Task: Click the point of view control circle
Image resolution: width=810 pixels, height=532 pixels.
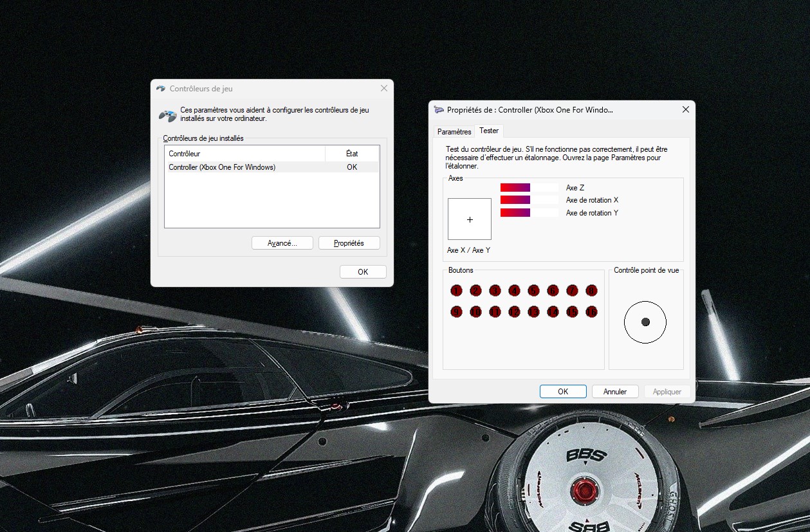Action: tap(645, 322)
